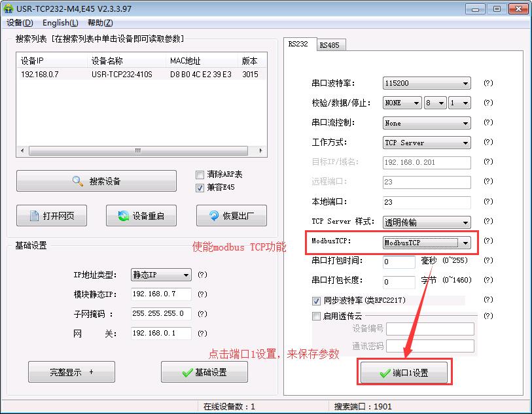Toggle the 启用透传云 checkbox
This screenshot has height=414, width=532.
(x=317, y=317)
